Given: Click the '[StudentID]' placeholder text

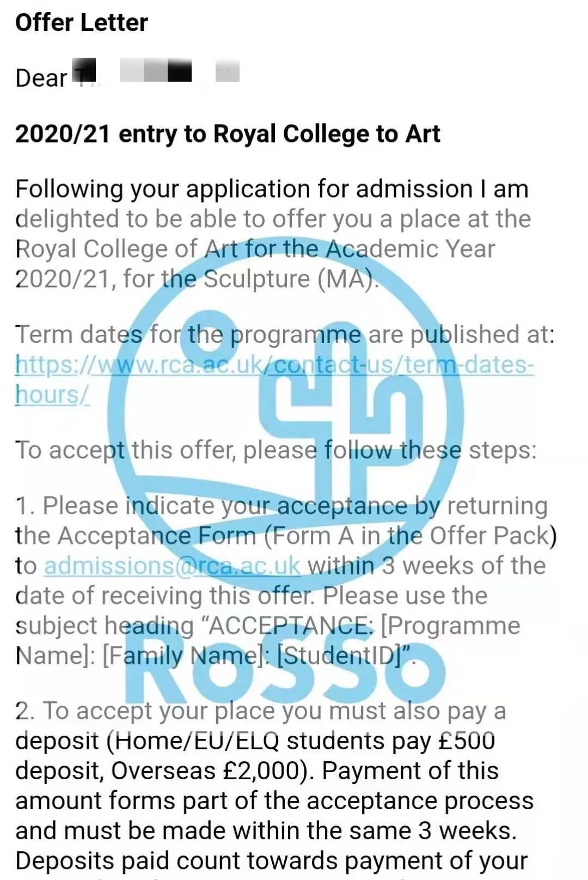Looking at the screenshot, I should click(347, 656).
